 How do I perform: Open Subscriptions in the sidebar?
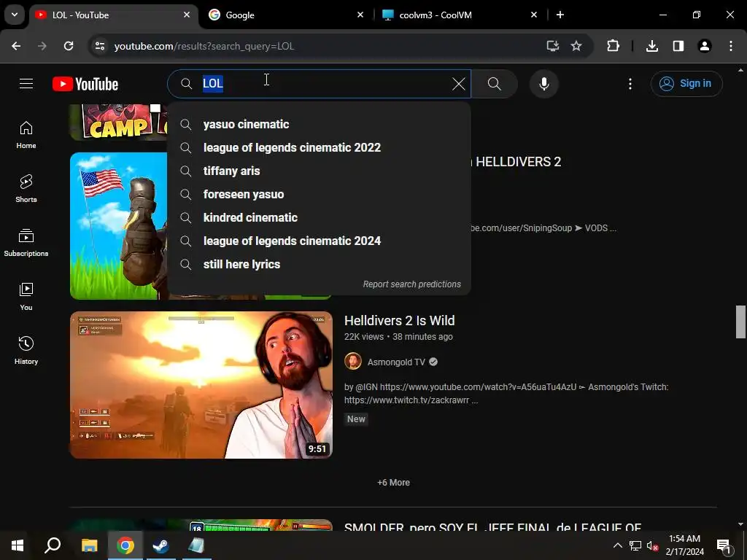26,243
